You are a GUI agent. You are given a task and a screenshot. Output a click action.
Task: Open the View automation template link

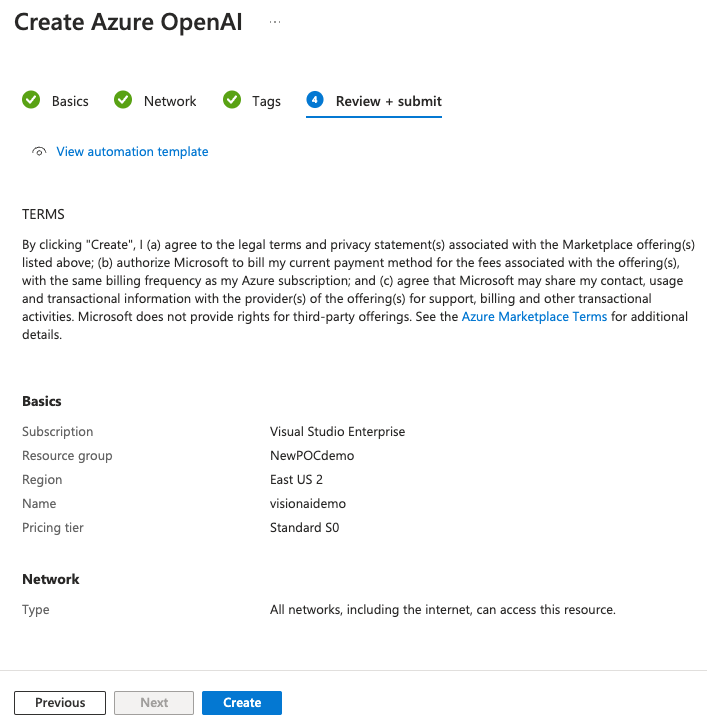(x=132, y=152)
